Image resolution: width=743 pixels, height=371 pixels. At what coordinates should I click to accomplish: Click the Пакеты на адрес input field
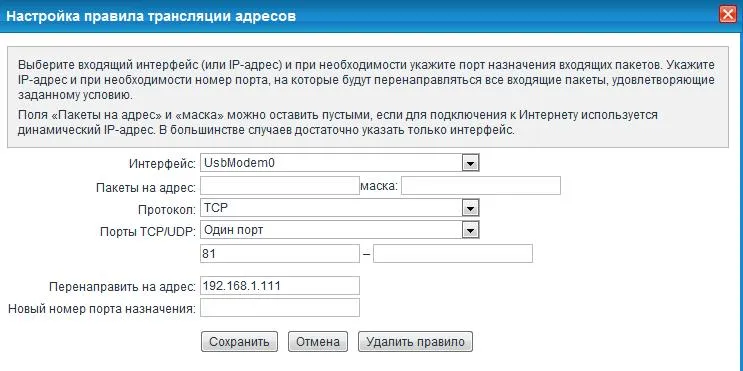pyautogui.click(x=280, y=186)
